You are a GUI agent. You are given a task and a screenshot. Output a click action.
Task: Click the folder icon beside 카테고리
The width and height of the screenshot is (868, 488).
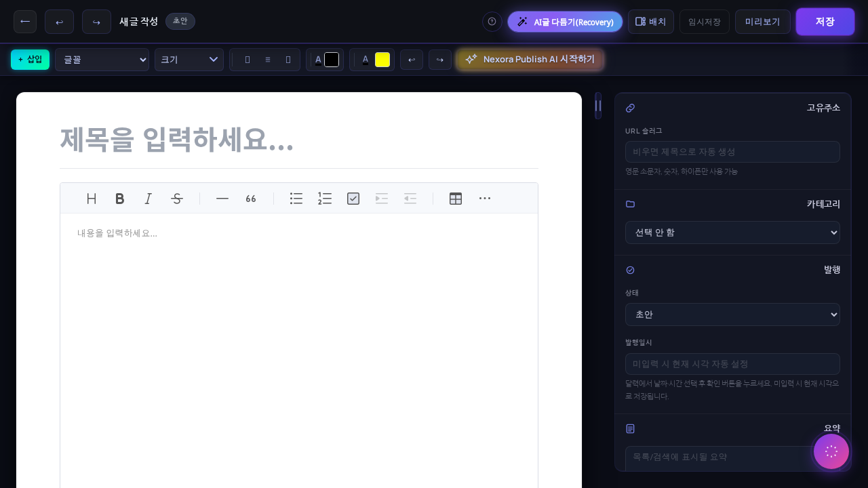point(630,204)
